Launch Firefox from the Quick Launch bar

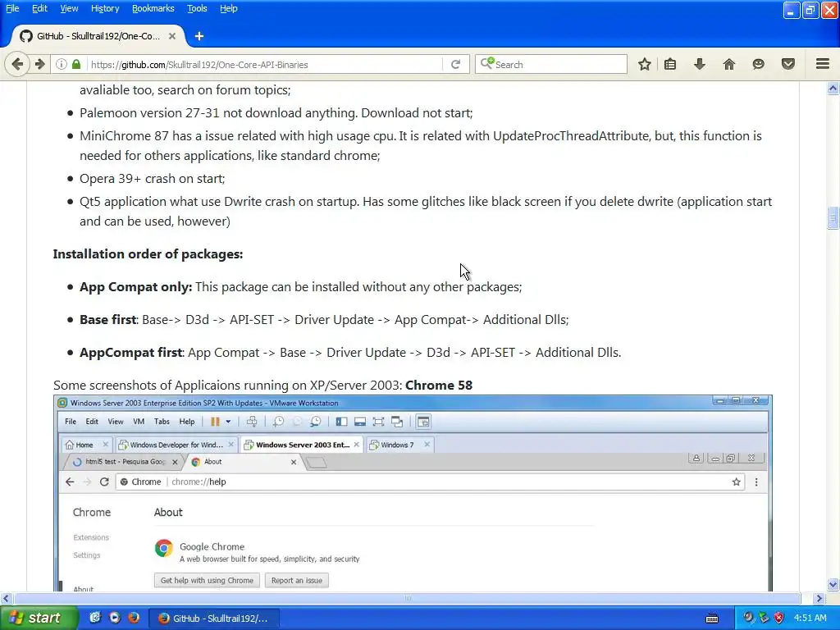pos(134,618)
